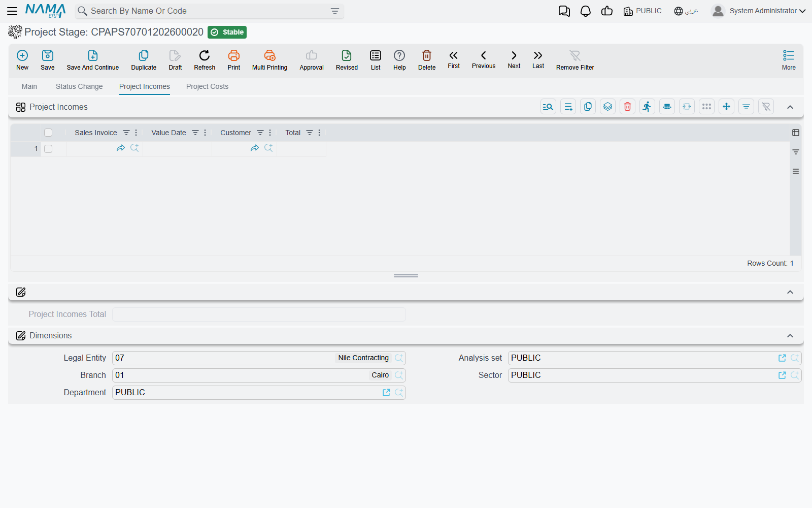Duplicate the current record
Image resolution: width=812 pixels, height=508 pixels.
tap(144, 60)
